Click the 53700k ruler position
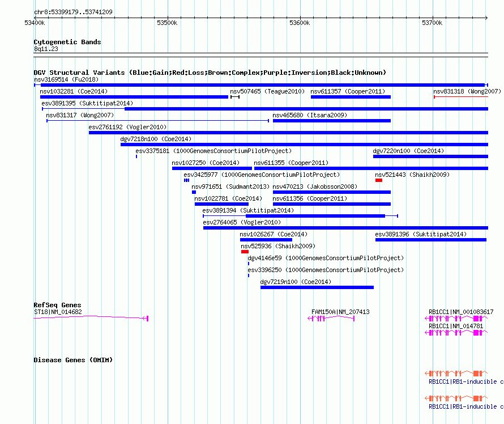Viewport: 504px width, 424px height. pos(432,23)
